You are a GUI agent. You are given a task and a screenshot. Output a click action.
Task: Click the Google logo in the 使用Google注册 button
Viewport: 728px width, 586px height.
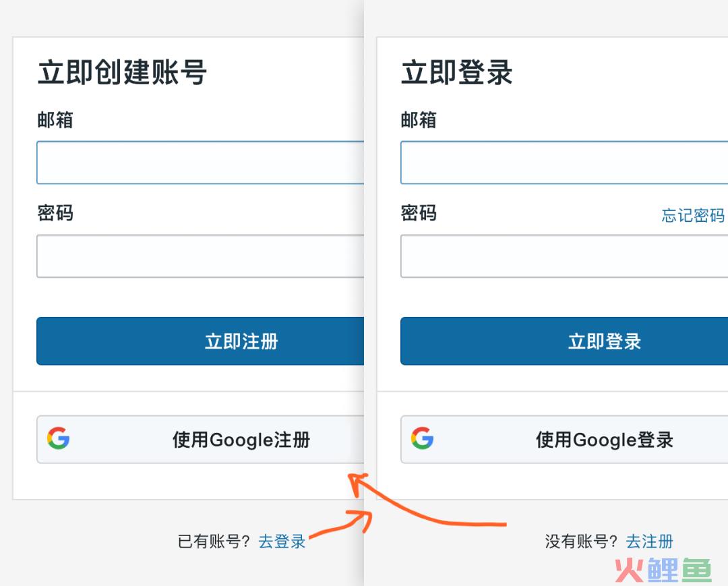click(59, 439)
